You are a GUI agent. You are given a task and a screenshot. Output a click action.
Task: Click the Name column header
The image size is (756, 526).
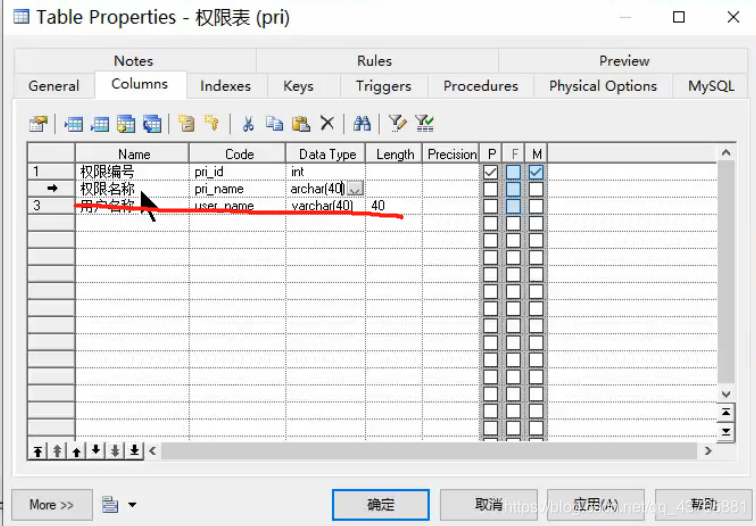click(x=132, y=154)
